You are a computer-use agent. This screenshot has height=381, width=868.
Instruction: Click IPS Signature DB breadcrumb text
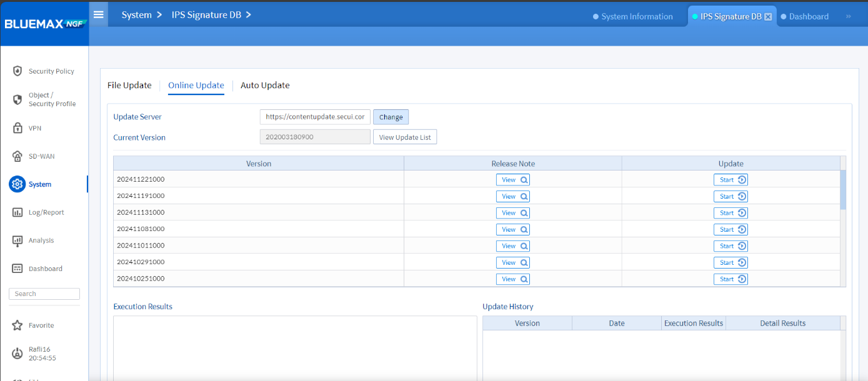coord(206,15)
